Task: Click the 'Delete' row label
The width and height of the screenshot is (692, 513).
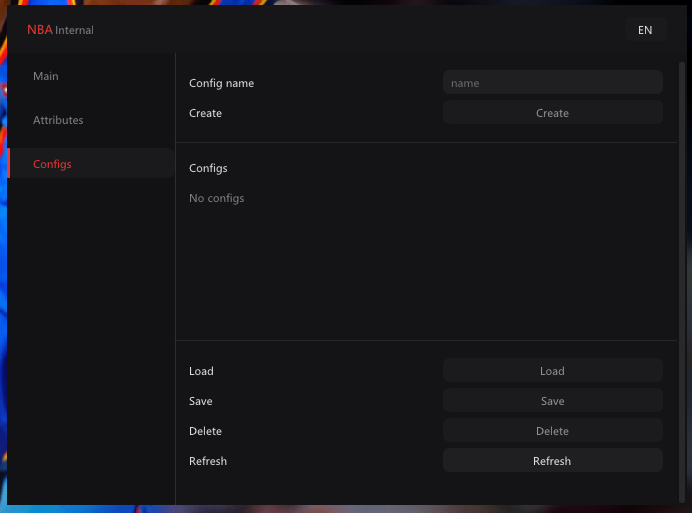Action: (205, 431)
